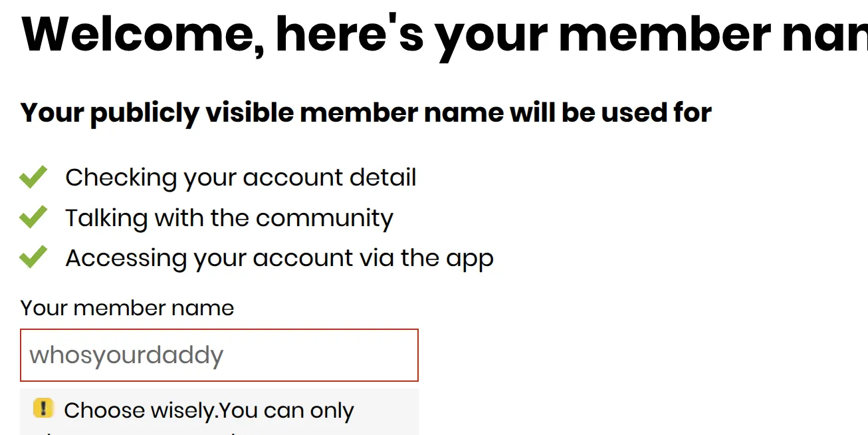Screen dimensions: 868x435
Task: Select the checkmark next to community item
Action: coord(34,217)
